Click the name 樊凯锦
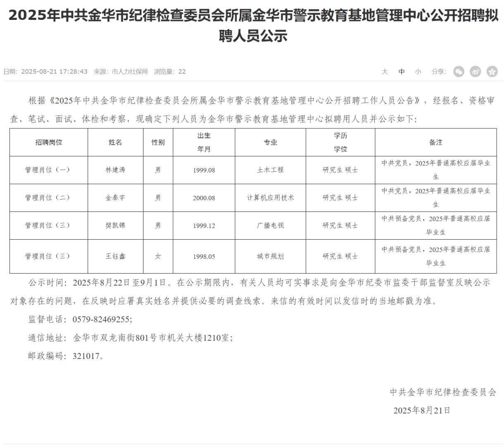The height and width of the screenshot is (447, 504). tap(115, 226)
